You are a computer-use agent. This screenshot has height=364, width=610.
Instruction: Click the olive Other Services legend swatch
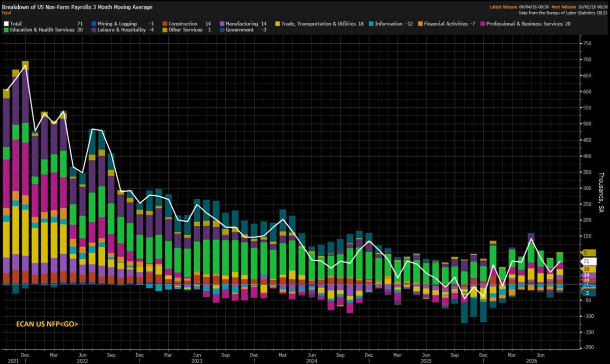click(x=165, y=30)
